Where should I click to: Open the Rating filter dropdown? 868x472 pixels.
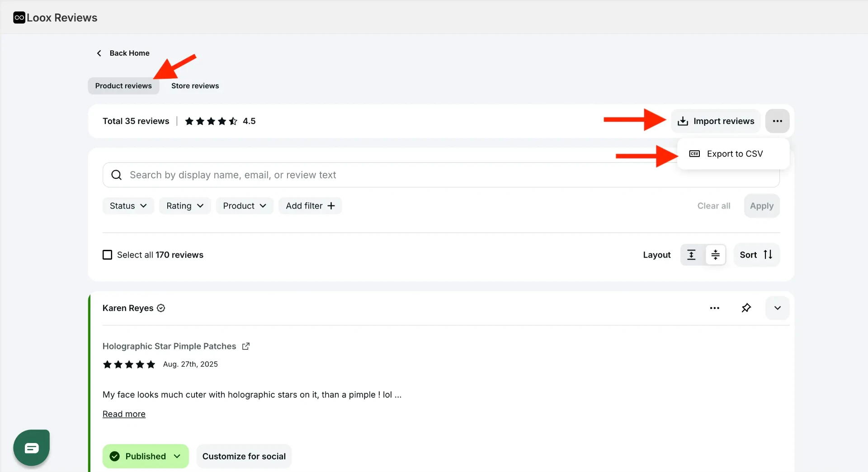185,206
